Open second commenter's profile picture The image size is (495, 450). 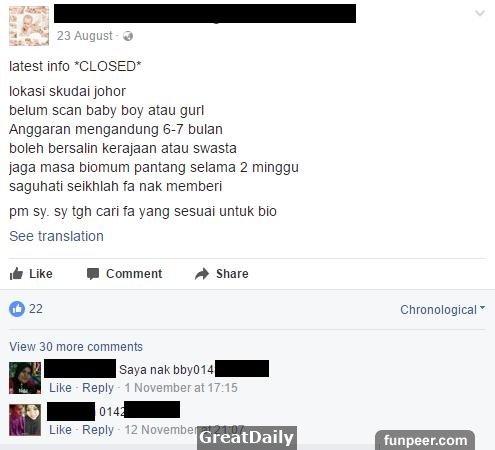(x=25, y=420)
